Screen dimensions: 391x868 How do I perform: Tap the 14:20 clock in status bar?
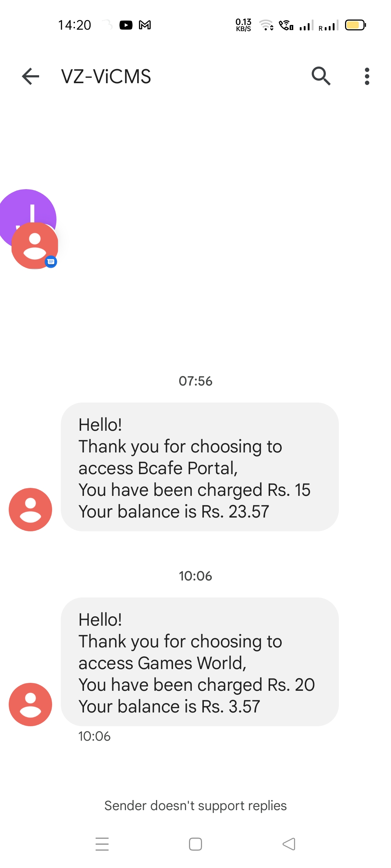pyautogui.click(x=75, y=25)
